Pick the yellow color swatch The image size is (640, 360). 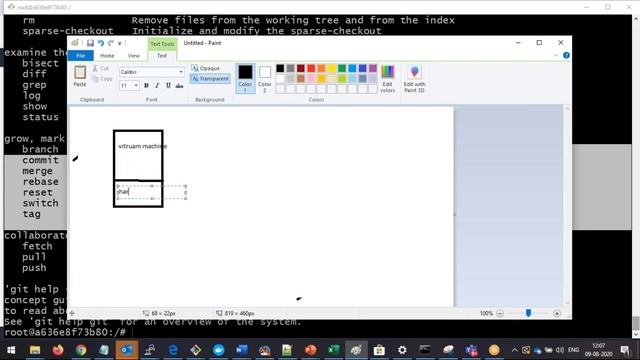click(x=331, y=68)
